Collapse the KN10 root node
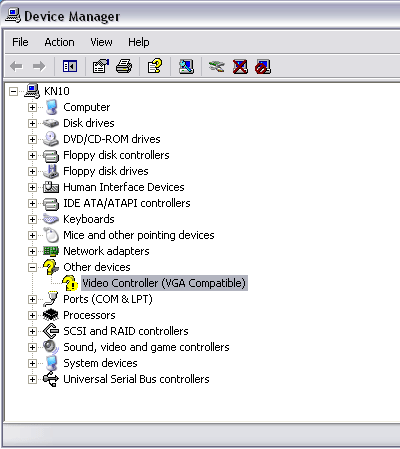 coord(13,91)
